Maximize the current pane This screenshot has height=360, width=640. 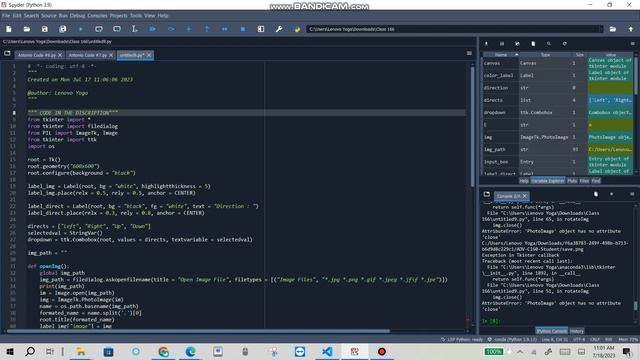(x=261, y=29)
